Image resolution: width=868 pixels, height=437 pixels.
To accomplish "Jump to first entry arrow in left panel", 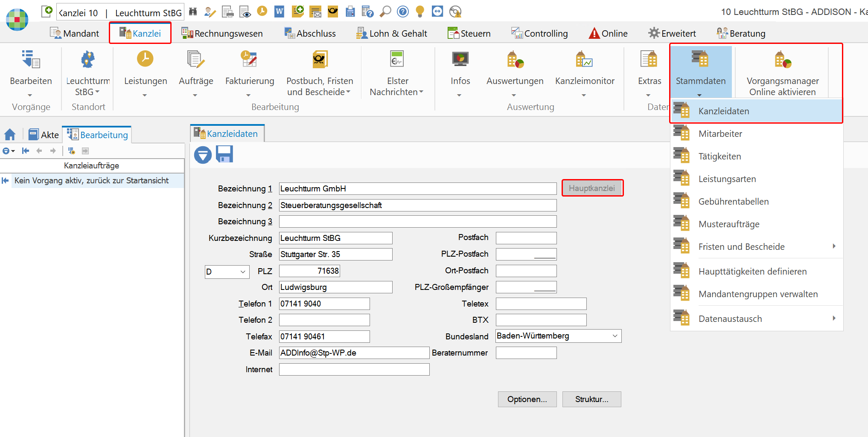I will pos(26,150).
